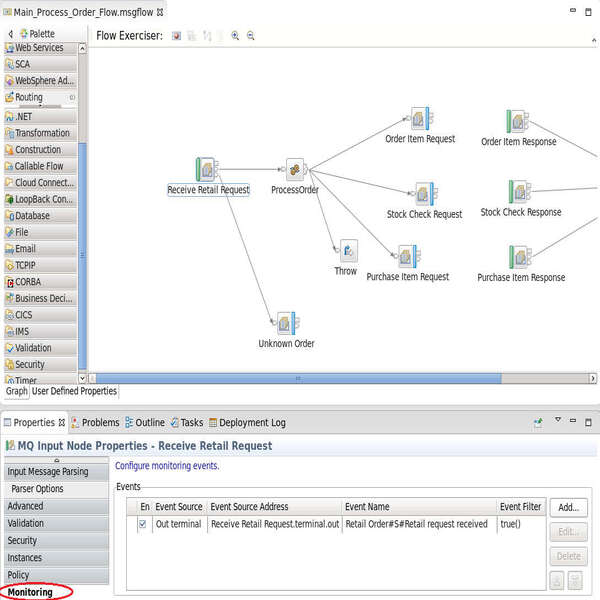Viewport: 600px width, 600px height.
Task: Click the Receive Retail Request node icon
Action: tap(207, 168)
